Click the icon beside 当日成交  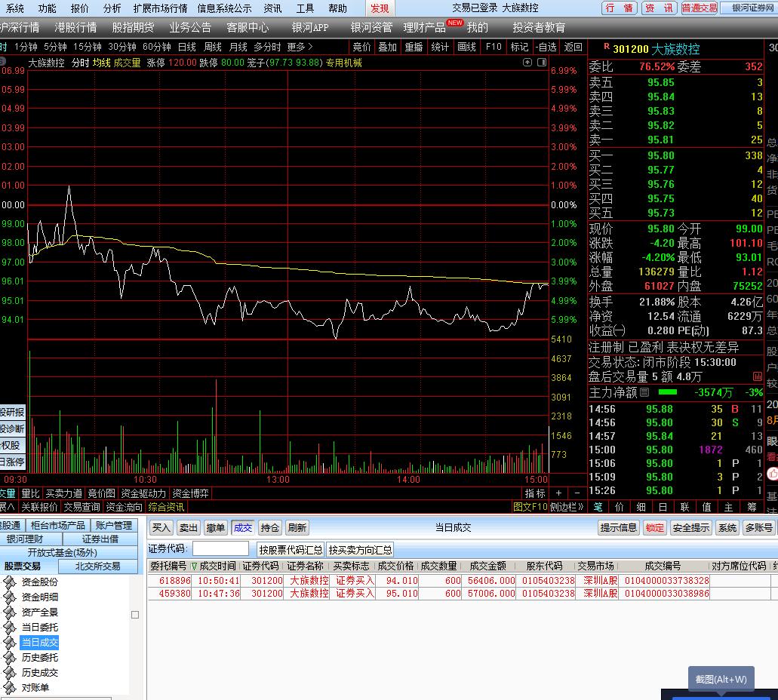10,643
